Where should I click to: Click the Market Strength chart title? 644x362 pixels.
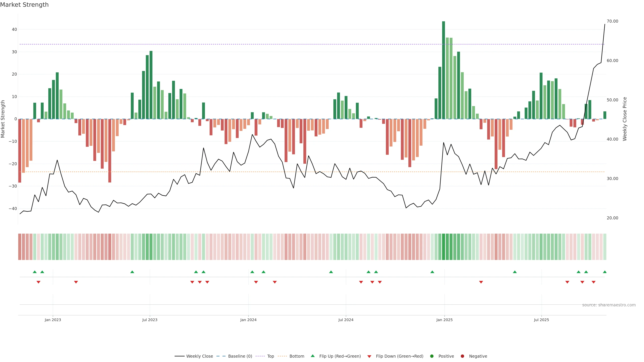click(x=24, y=5)
